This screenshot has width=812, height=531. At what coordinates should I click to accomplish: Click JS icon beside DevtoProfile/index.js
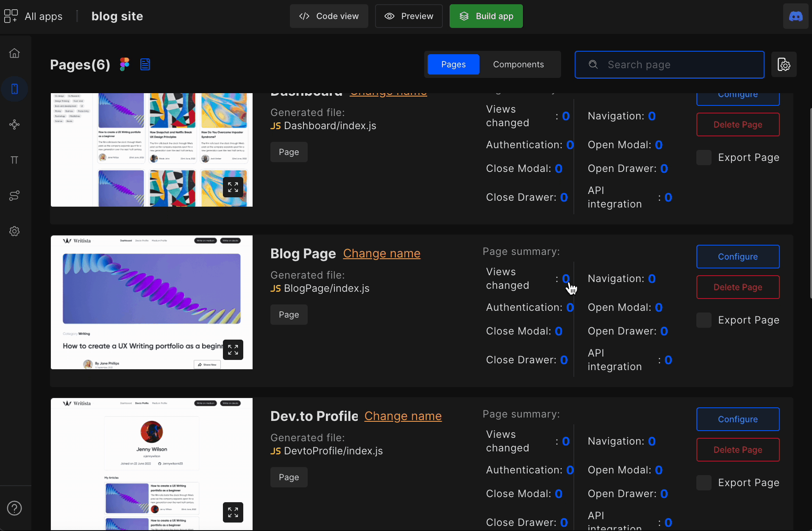coord(275,451)
